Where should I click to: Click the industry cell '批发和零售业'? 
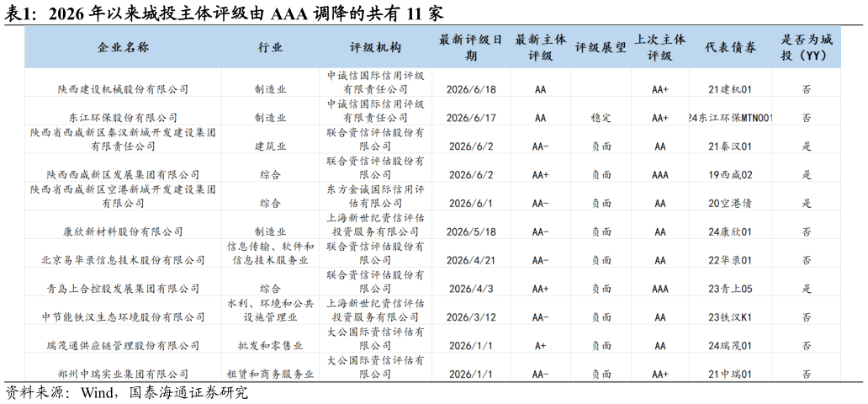pyautogui.click(x=270, y=346)
